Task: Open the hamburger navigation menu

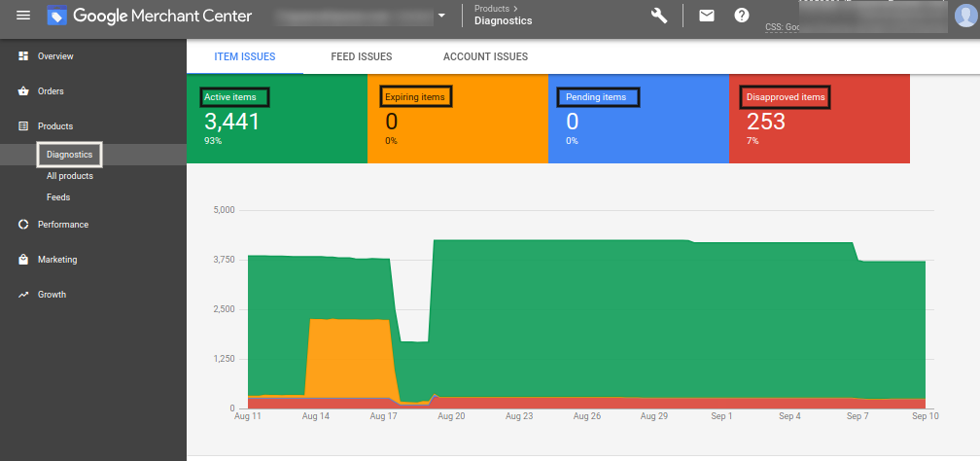Action: [x=23, y=15]
